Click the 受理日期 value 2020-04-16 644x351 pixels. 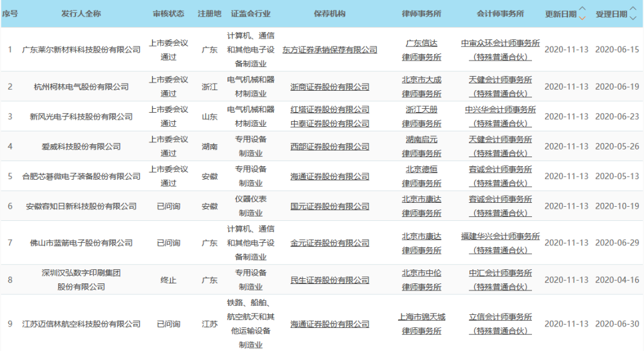(x=618, y=280)
